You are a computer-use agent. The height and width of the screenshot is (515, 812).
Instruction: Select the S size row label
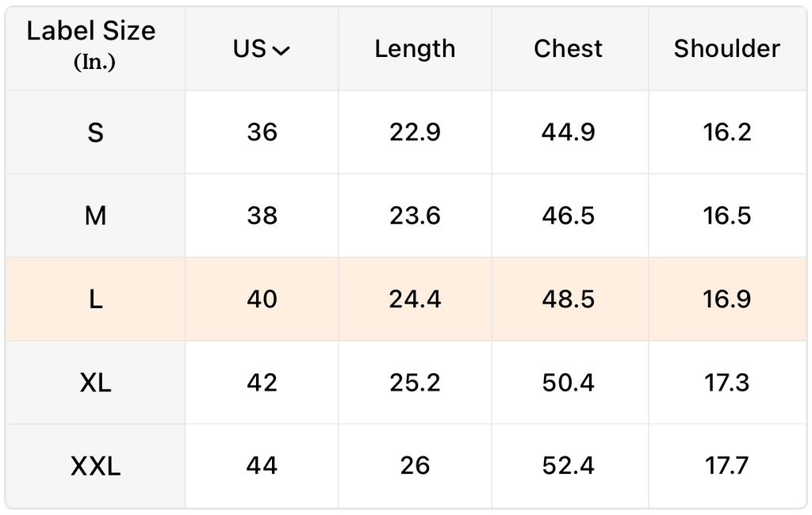tap(95, 132)
